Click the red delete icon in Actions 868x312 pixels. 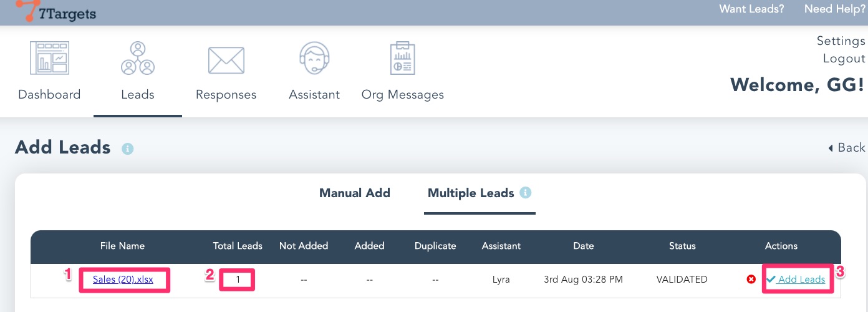point(751,280)
